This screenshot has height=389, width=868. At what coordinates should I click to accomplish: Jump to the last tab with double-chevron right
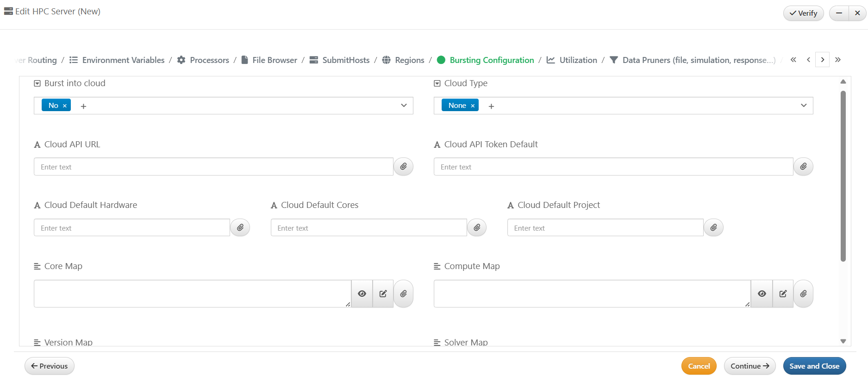coord(837,60)
